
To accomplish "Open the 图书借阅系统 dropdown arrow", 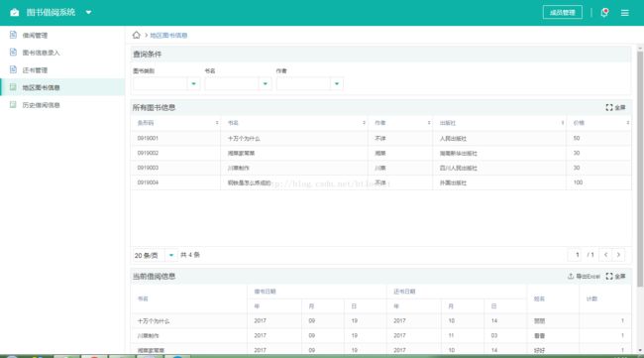I will coord(88,12).
